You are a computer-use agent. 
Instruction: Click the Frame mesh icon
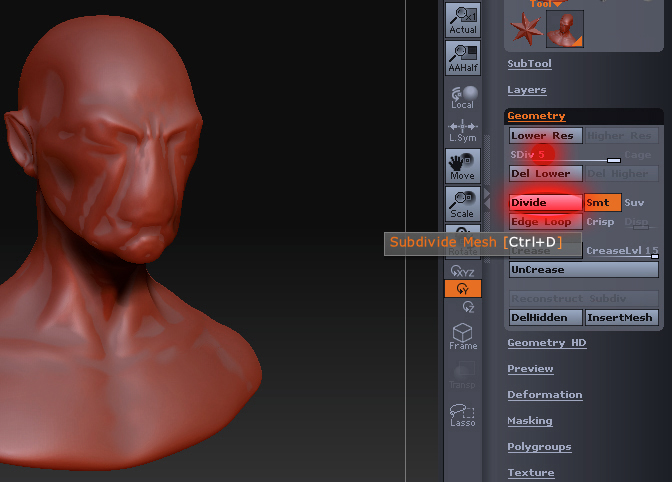coord(462,336)
